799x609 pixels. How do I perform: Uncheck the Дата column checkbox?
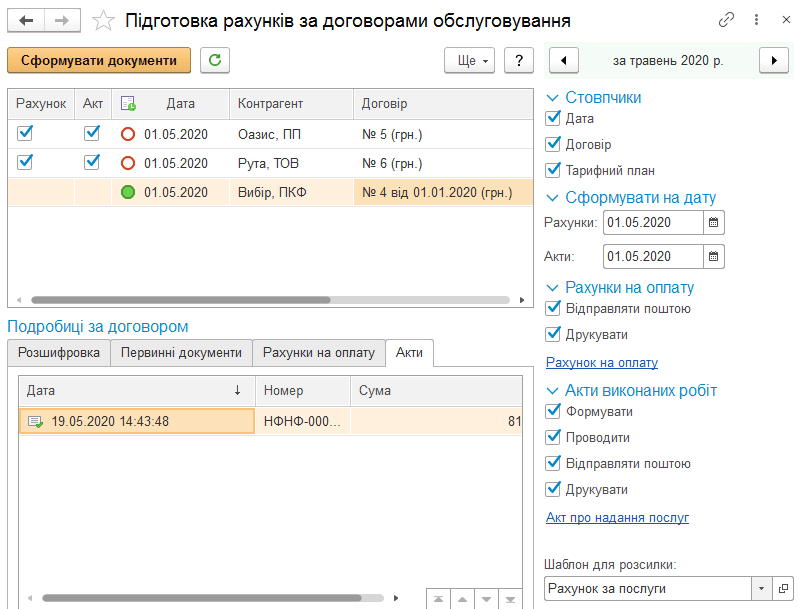click(553, 118)
